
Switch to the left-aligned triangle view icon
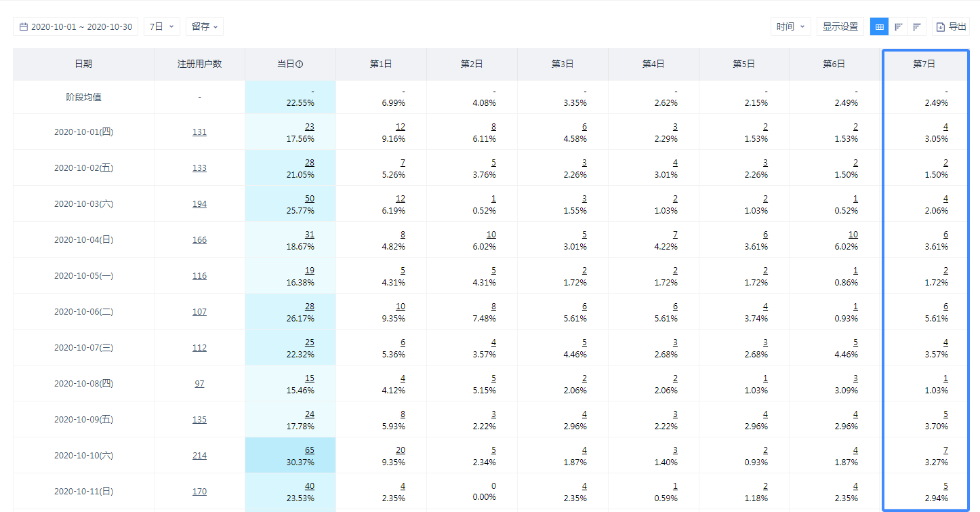point(898,27)
